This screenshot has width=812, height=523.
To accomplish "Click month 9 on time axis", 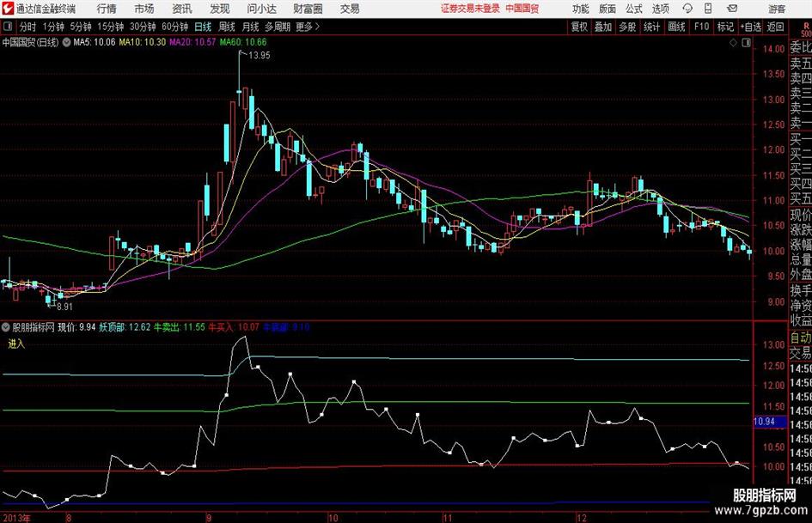I will tap(208, 518).
